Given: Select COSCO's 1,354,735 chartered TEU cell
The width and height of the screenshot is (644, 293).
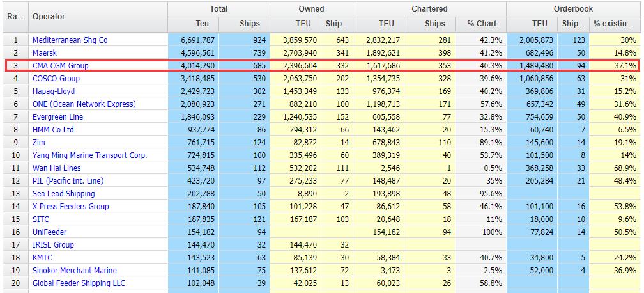Looking at the screenshot, I should click(378, 79).
